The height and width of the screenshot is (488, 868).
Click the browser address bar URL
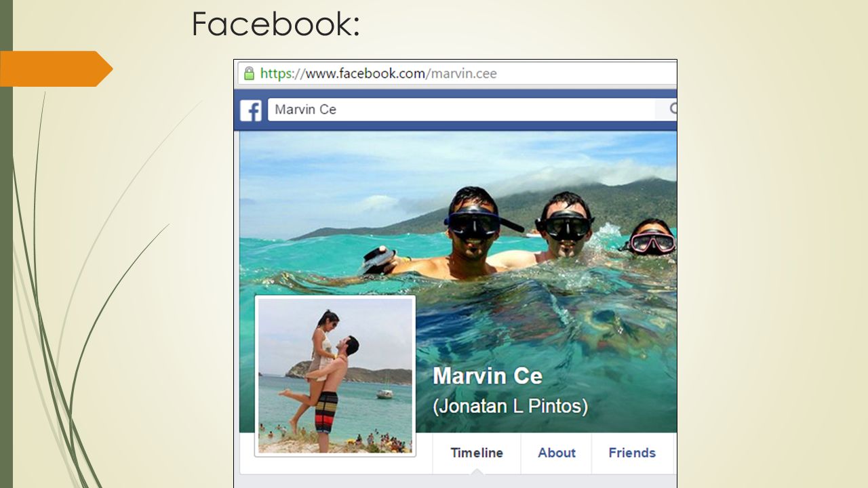[378, 73]
